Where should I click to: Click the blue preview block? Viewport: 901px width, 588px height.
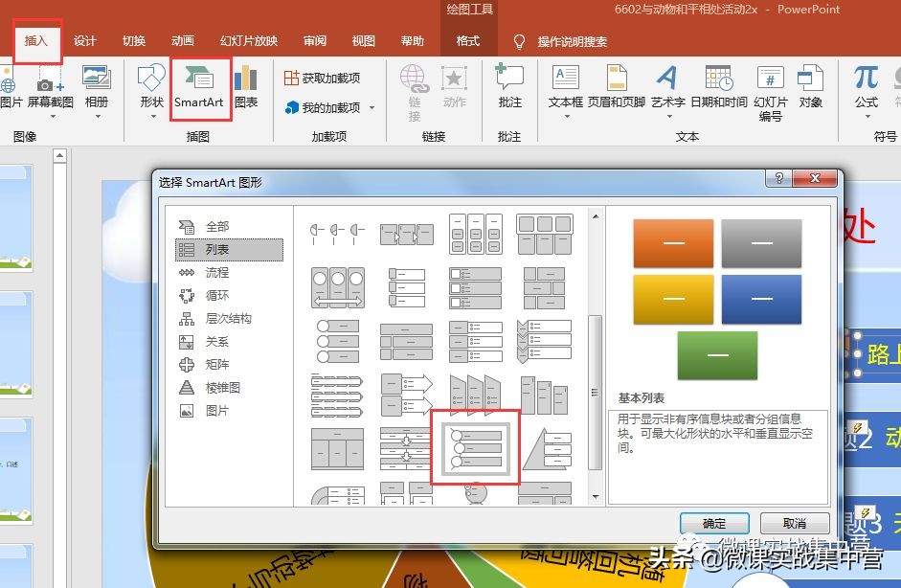point(761,300)
